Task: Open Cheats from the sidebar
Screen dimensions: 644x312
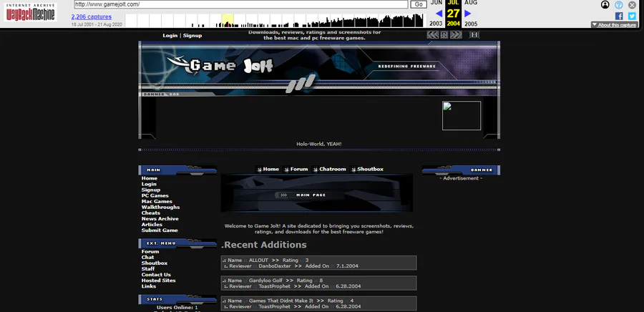Action: coord(151,213)
